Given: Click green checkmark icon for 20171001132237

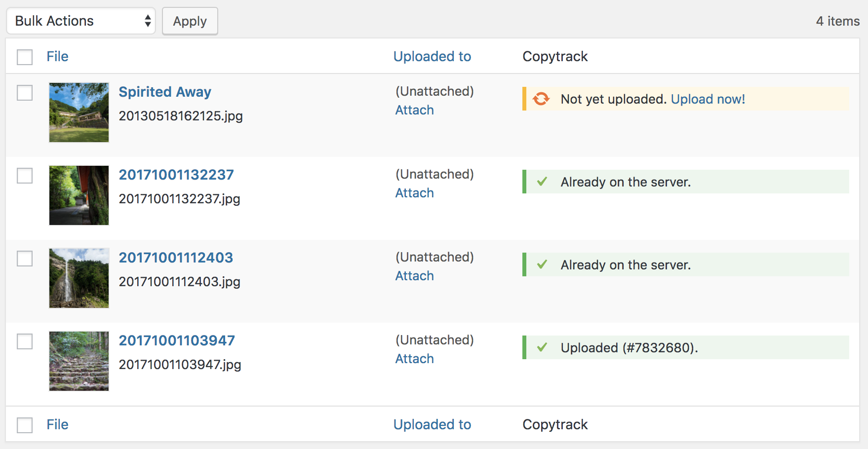Looking at the screenshot, I should (x=542, y=182).
